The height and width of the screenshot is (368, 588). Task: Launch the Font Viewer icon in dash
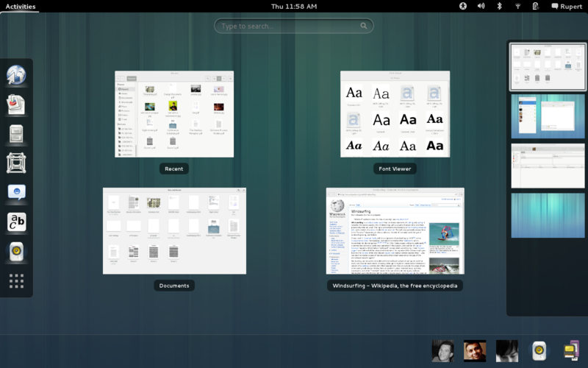[x=16, y=222]
